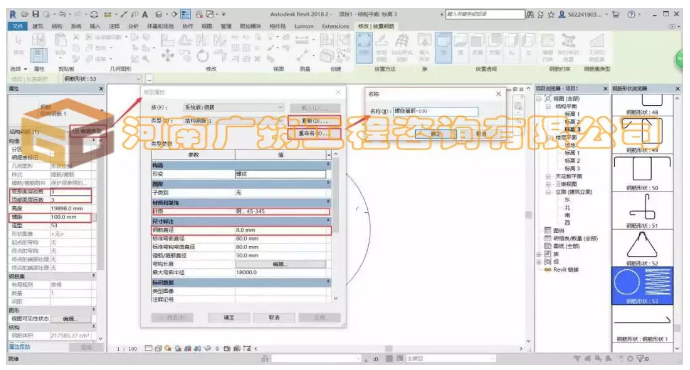
Task: Click the Save icon in quick access toolbar
Action: [x=36, y=14]
